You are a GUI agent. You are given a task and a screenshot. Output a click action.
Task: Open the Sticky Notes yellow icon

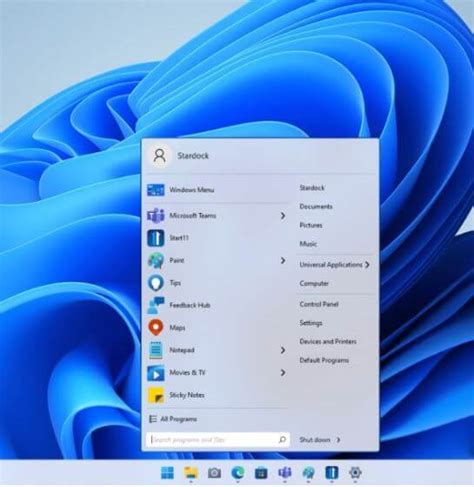point(156,395)
